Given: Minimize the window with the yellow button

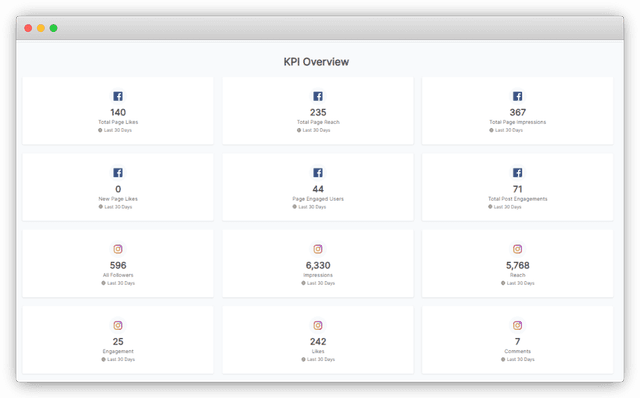Looking at the screenshot, I should click(x=41, y=28).
